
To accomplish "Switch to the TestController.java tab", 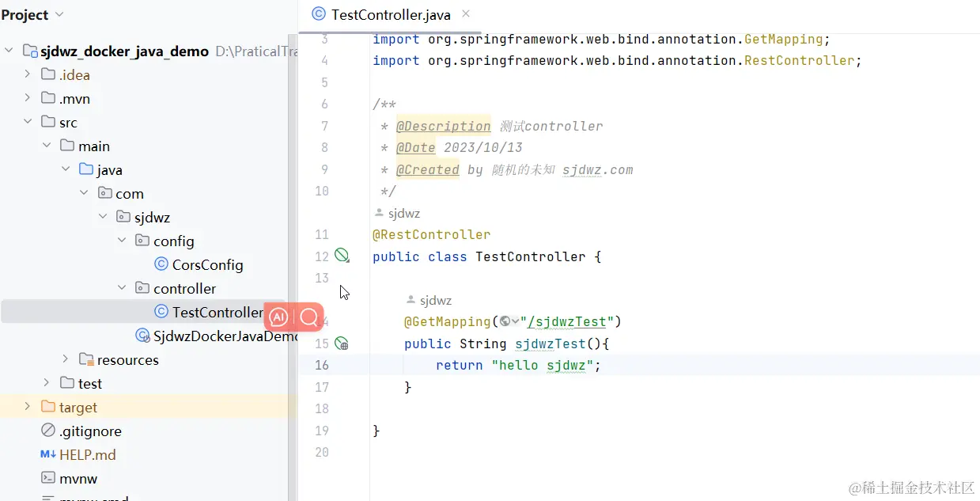I will coord(391,14).
